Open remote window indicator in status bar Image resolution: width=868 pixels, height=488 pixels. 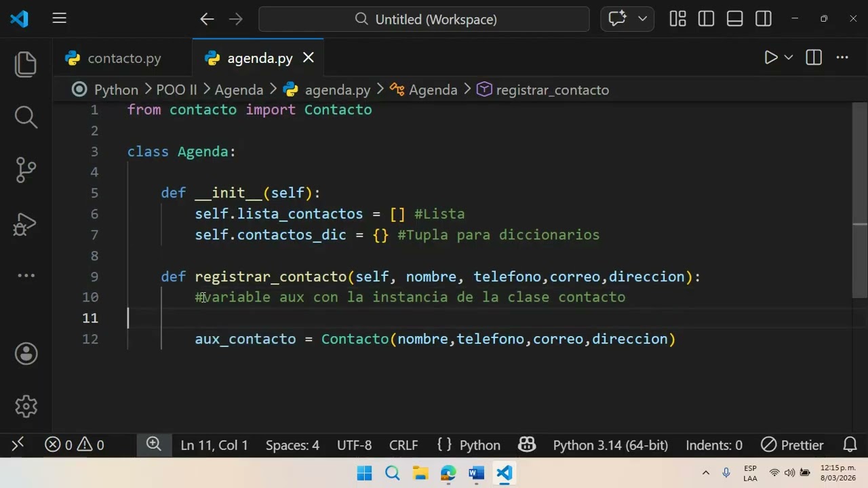18,445
